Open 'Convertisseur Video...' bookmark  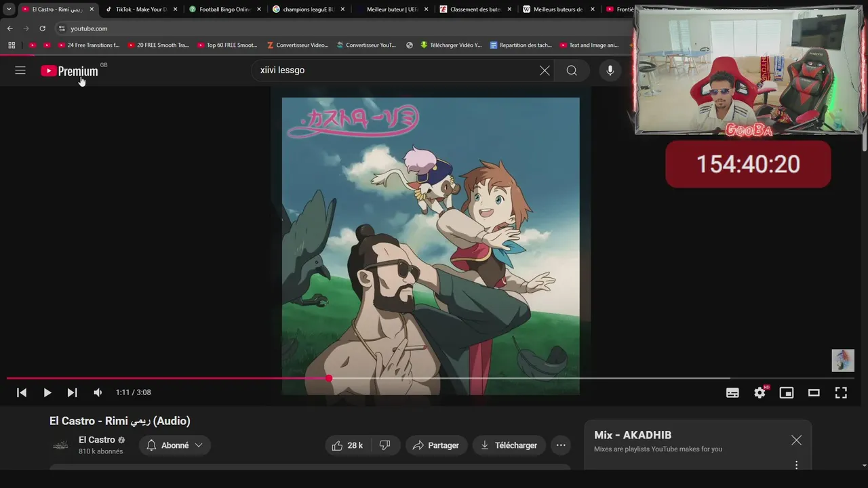pos(298,45)
